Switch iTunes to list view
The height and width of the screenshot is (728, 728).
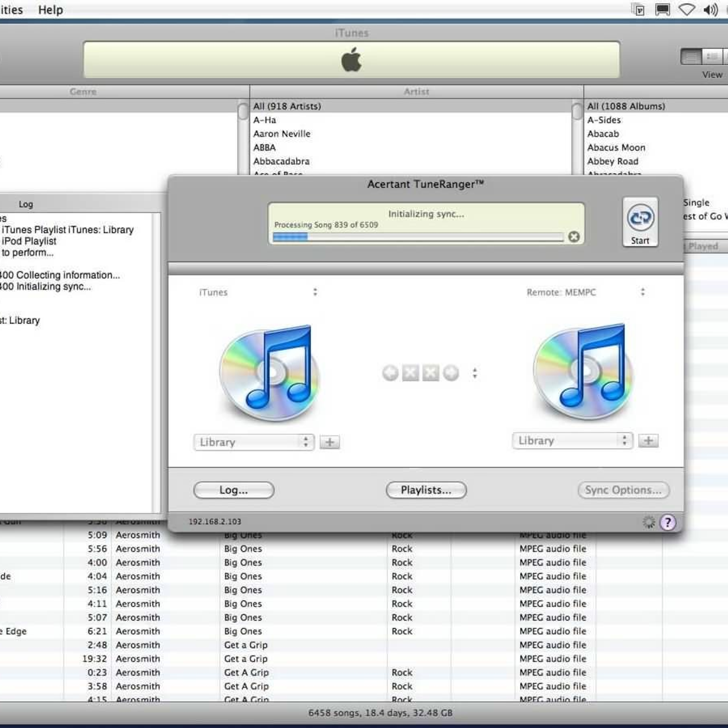(691, 57)
